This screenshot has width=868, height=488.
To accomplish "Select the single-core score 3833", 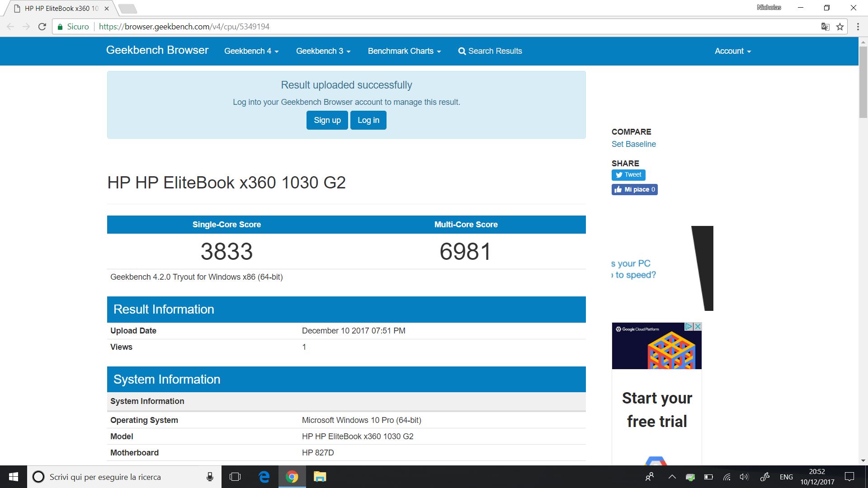I will 226,251.
